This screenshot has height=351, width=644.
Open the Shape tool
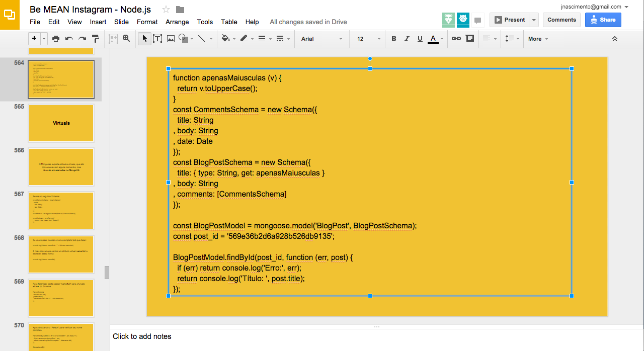click(x=184, y=39)
